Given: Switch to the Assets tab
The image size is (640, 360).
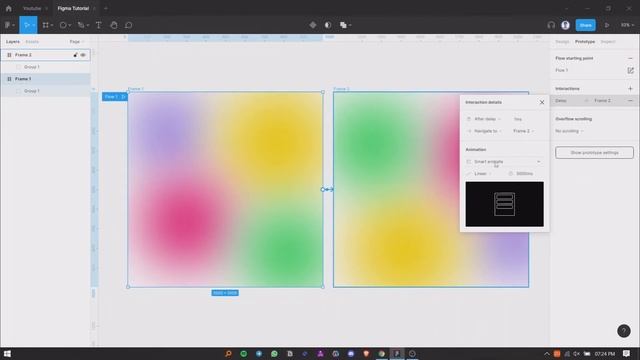Looking at the screenshot, I should point(32,42).
